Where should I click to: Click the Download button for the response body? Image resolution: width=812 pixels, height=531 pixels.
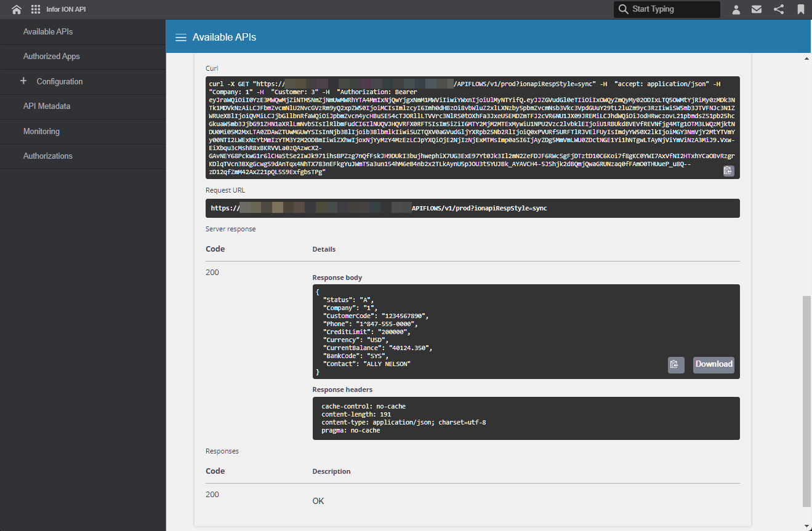click(714, 364)
